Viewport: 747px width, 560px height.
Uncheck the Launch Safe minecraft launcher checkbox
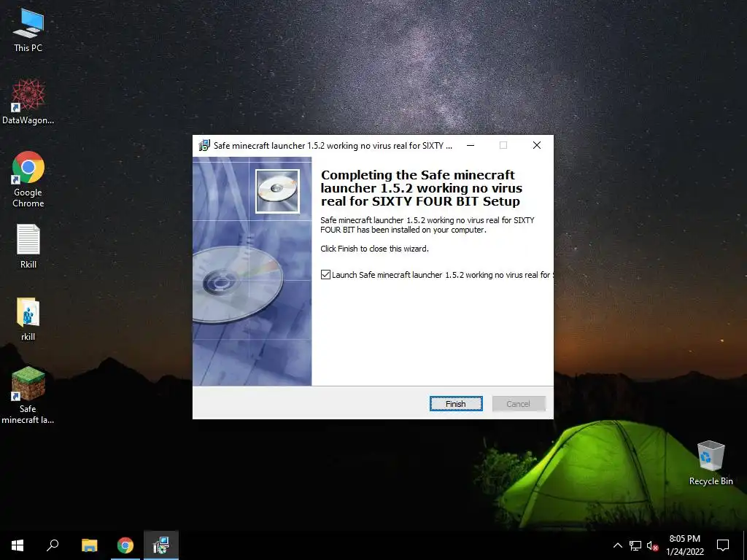pyautogui.click(x=326, y=275)
